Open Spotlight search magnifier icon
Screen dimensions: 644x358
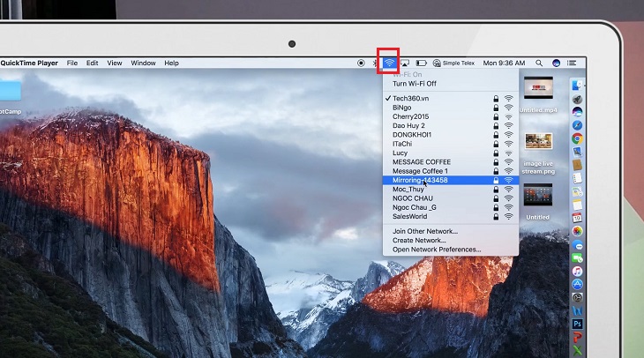pos(539,63)
